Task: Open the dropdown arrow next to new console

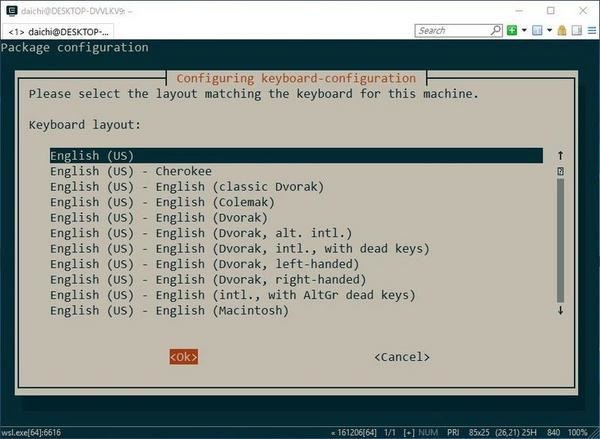Action: tap(524, 30)
